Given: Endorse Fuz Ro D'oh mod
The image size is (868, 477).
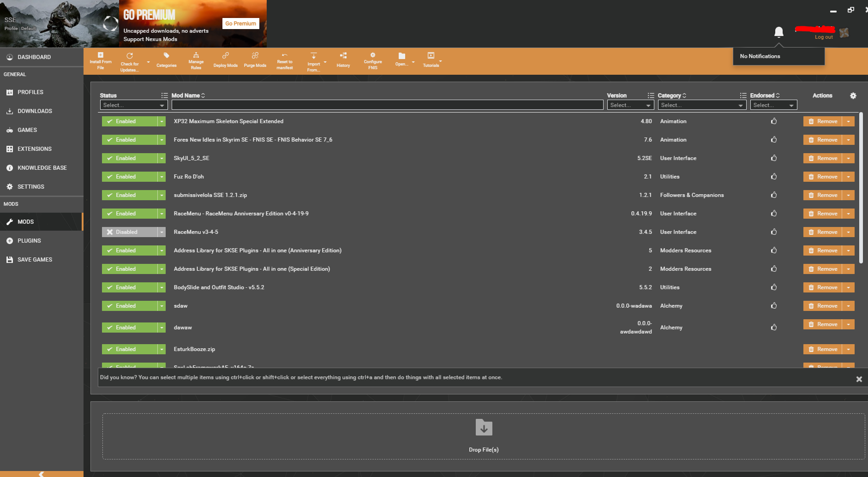Looking at the screenshot, I should point(774,176).
